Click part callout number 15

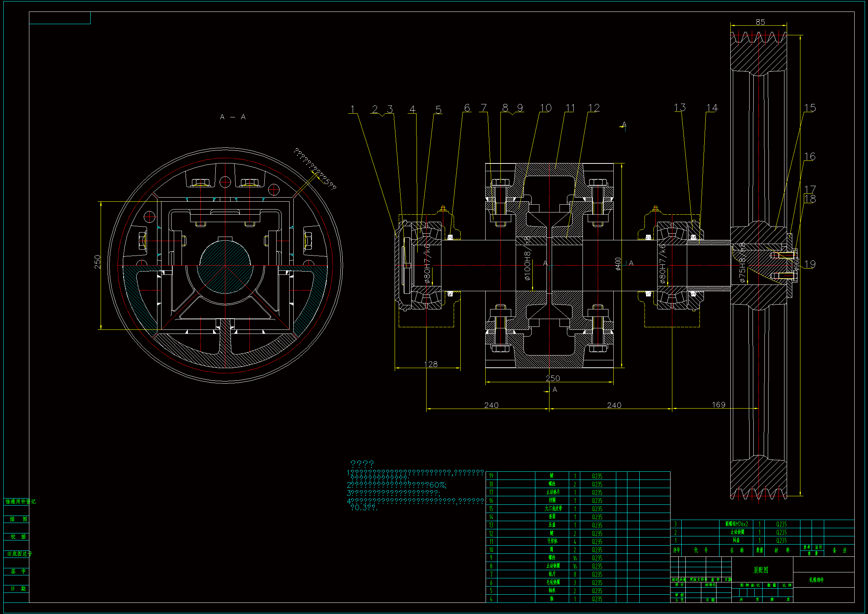[x=810, y=108]
